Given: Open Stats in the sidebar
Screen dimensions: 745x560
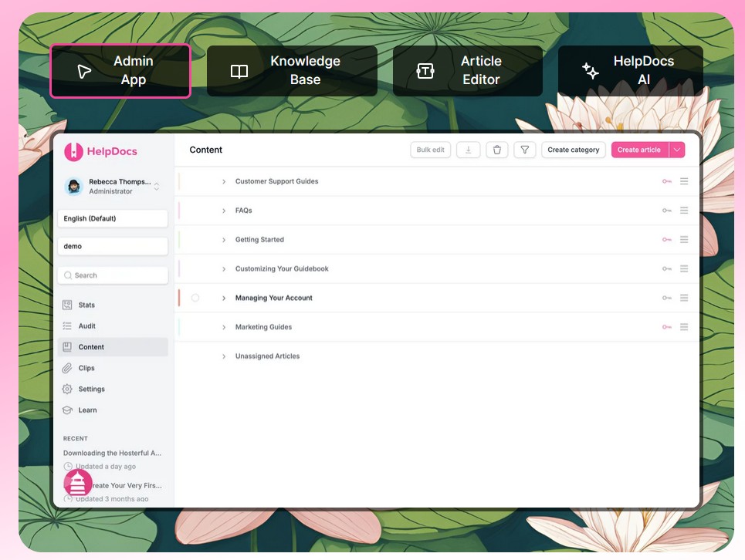Looking at the screenshot, I should (x=113, y=305).
